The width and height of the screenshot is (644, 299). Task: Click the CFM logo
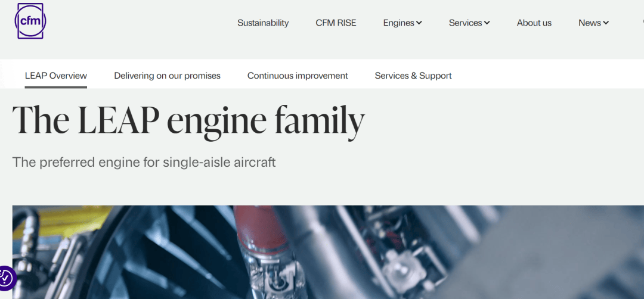[30, 21]
